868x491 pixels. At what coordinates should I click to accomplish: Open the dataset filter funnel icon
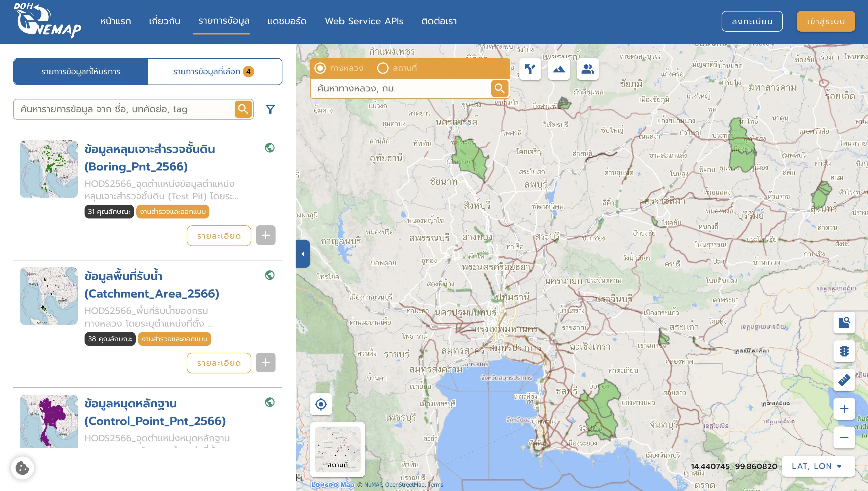[270, 109]
